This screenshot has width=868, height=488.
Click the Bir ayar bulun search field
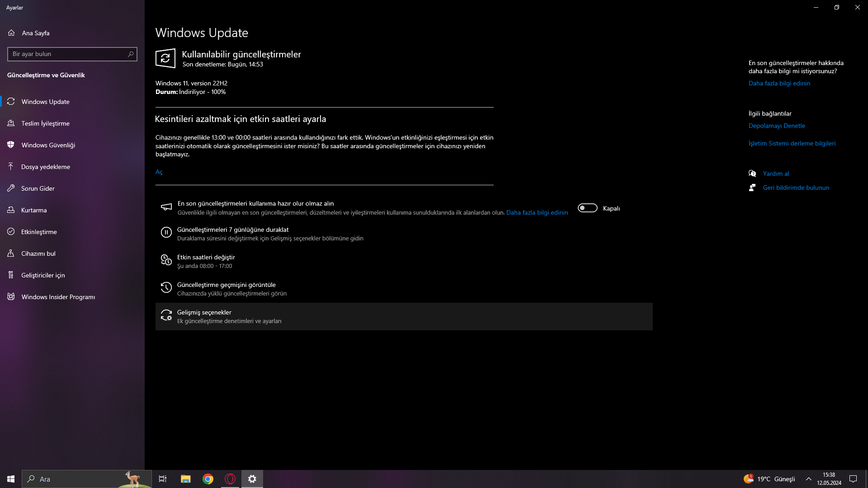point(68,54)
